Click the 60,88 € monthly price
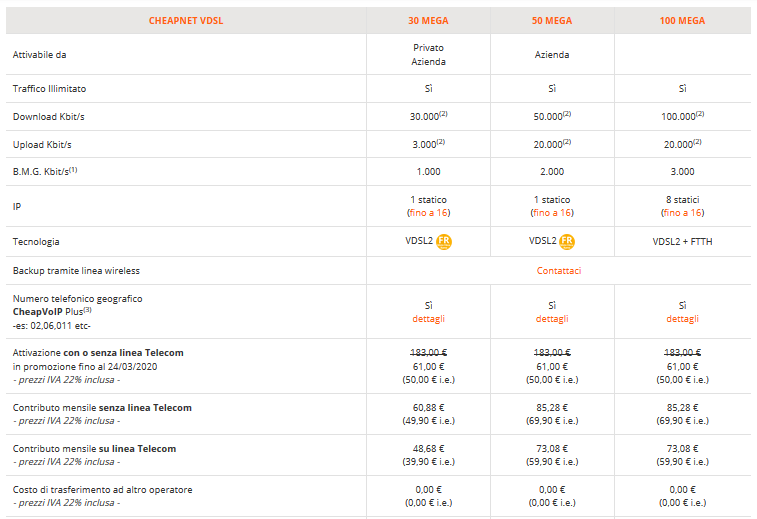This screenshot has height=519, width=757. [428, 407]
